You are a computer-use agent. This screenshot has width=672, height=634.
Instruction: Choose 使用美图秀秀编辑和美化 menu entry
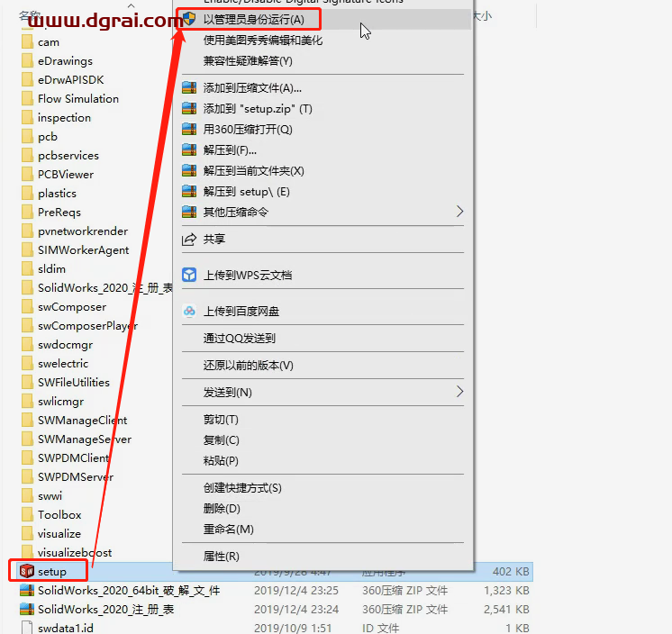(x=263, y=41)
